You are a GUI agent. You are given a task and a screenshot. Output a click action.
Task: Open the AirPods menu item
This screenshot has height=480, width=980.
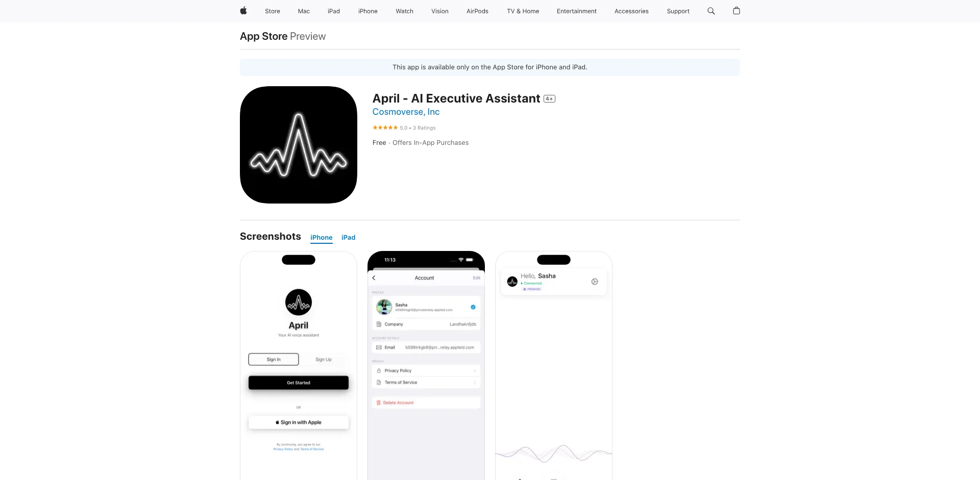[477, 11]
